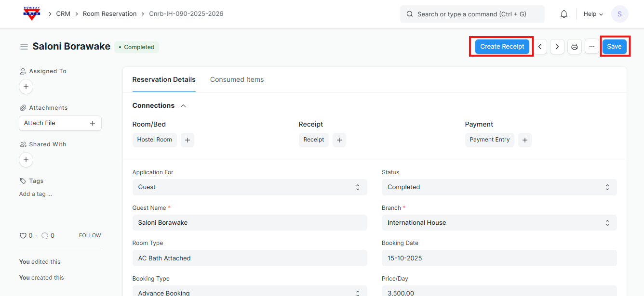Open the Application For dropdown
Screen dimensions: 644x296
point(249,187)
